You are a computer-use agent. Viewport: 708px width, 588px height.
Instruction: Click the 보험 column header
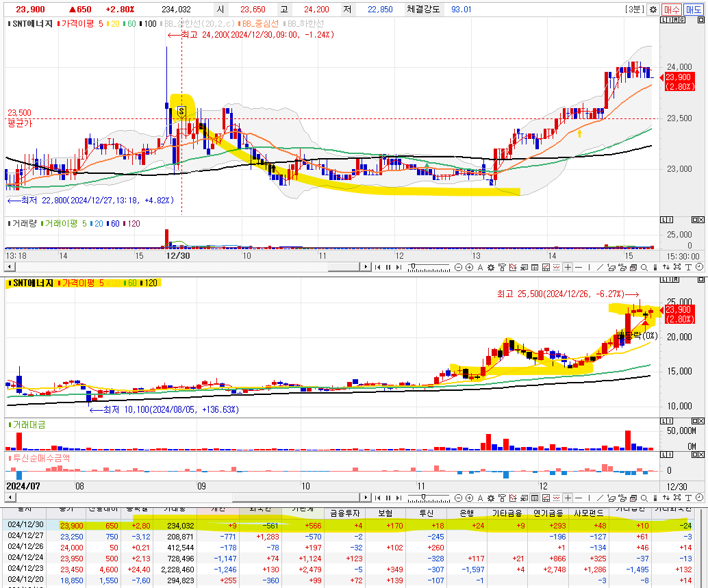[x=385, y=513]
